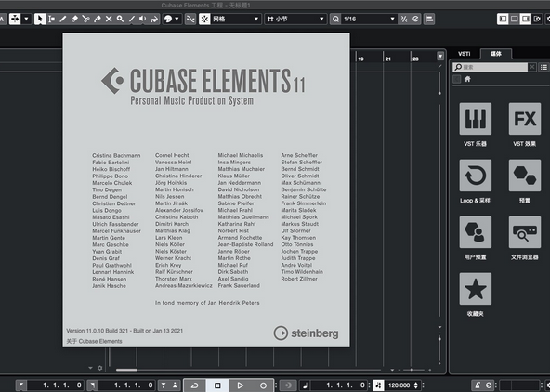Click the gear icon below track list
This screenshot has height=392, width=550.
pyautogui.click(x=100, y=368)
